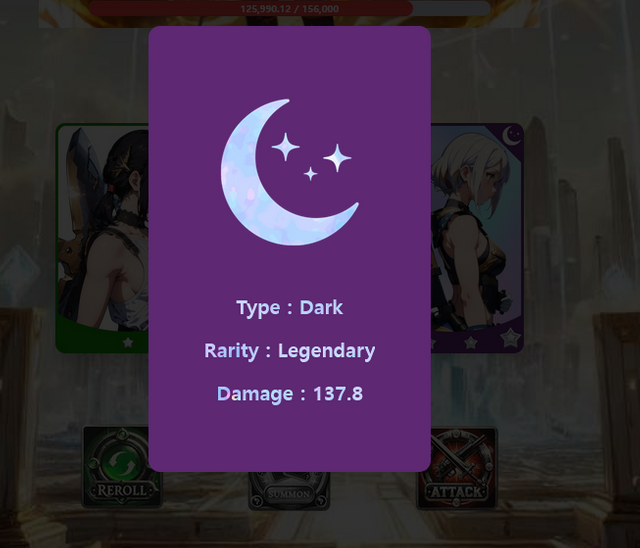Click the smallest sparkle near the moon
This screenshot has height=548, width=640.
(311, 173)
